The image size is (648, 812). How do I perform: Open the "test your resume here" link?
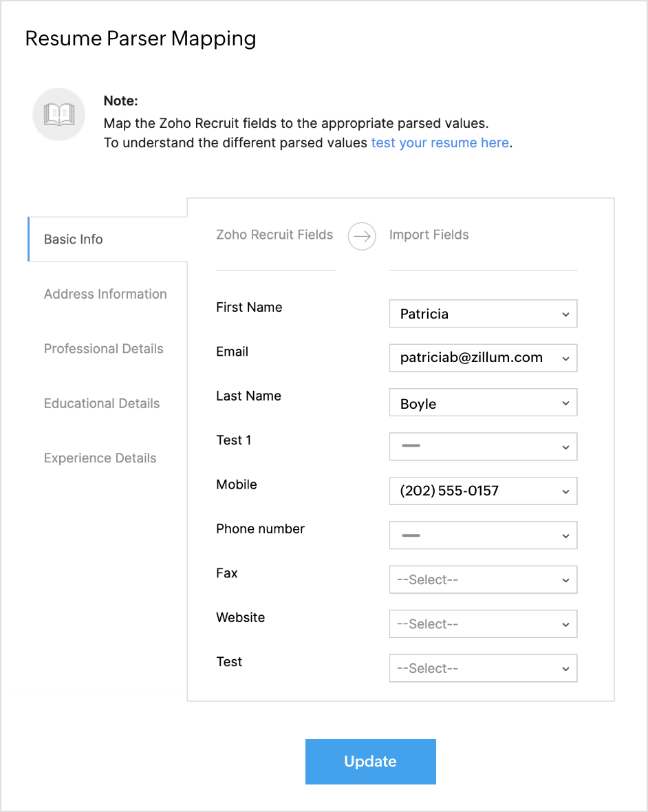click(440, 143)
